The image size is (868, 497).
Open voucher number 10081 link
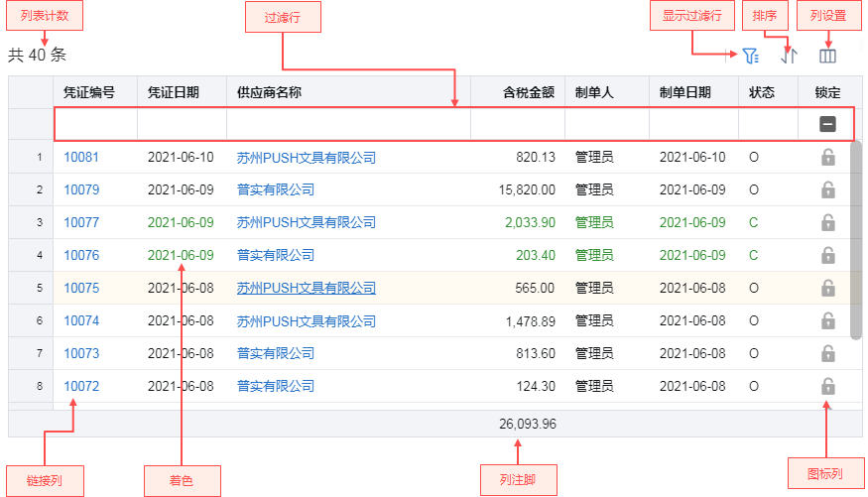(81, 157)
